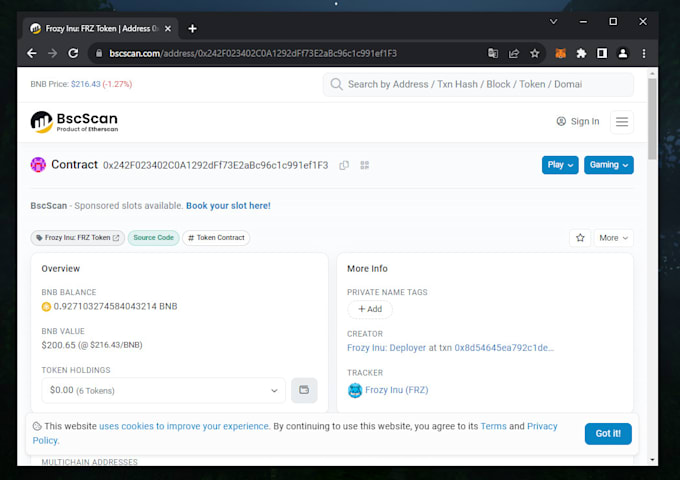
Task: Expand the Play dropdown
Action: (560, 165)
